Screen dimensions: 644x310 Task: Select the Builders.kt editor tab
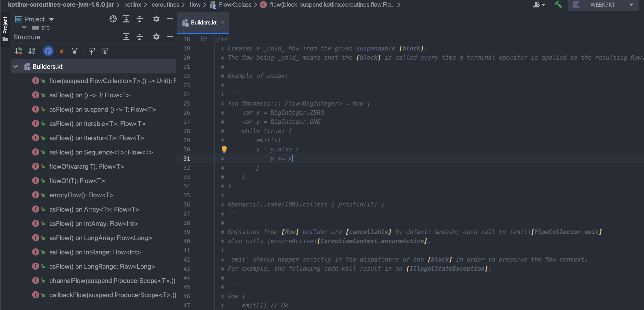pos(203,22)
